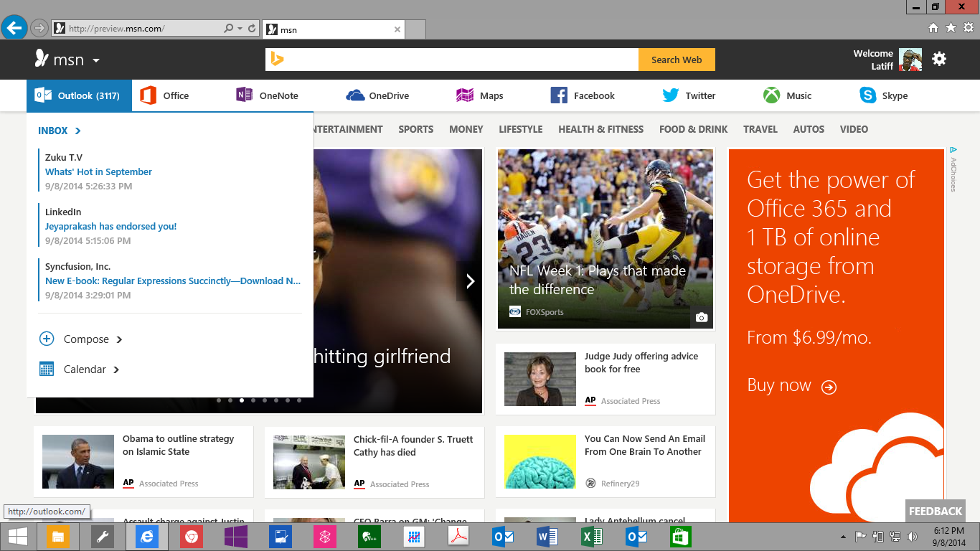The image size is (980, 551).
Task: Click Latiff's profile picture
Action: click(910, 60)
